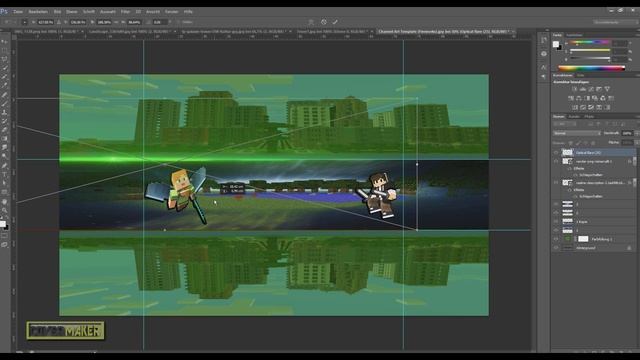Open the Ebene menu

coord(71,11)
